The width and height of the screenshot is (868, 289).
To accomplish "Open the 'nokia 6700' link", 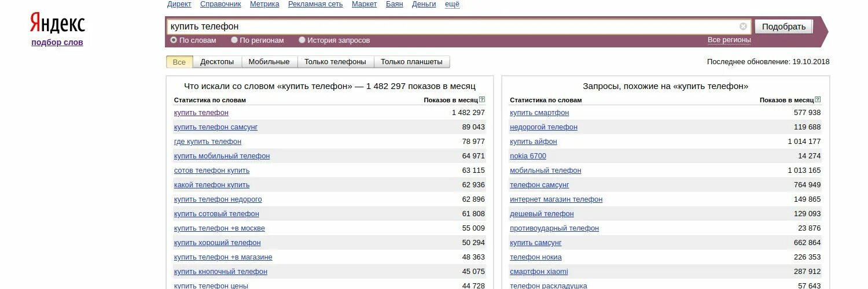I will coord(528,156).
